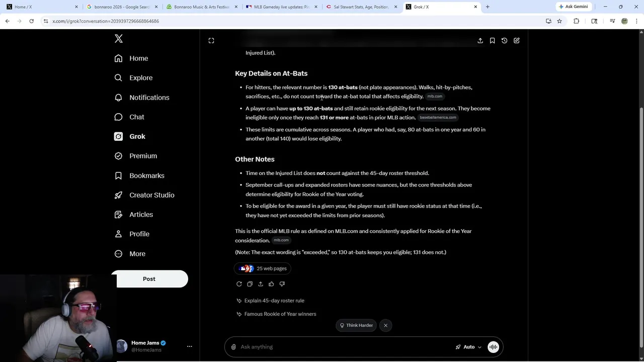The width and height of the screenshot is (644, 362).
Task: Open account options via three-dot menu
Action: [x=190, y=346]
